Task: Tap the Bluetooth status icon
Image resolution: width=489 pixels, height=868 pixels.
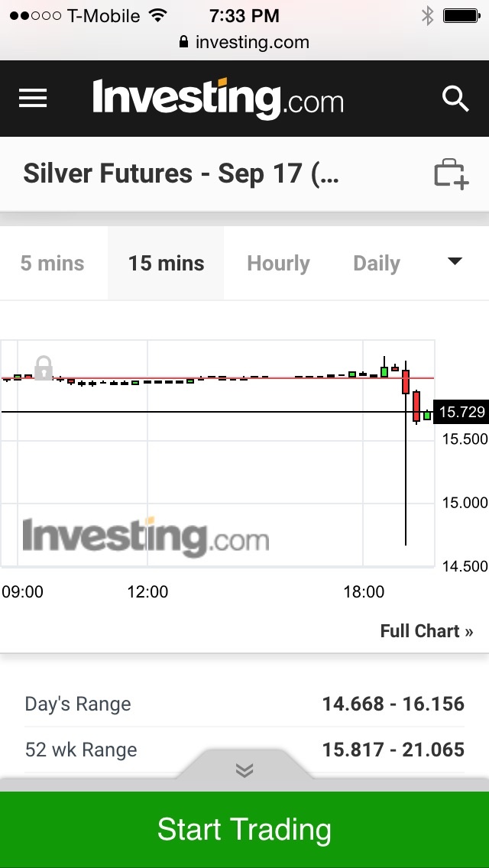Action: click(x=428, y=15)
